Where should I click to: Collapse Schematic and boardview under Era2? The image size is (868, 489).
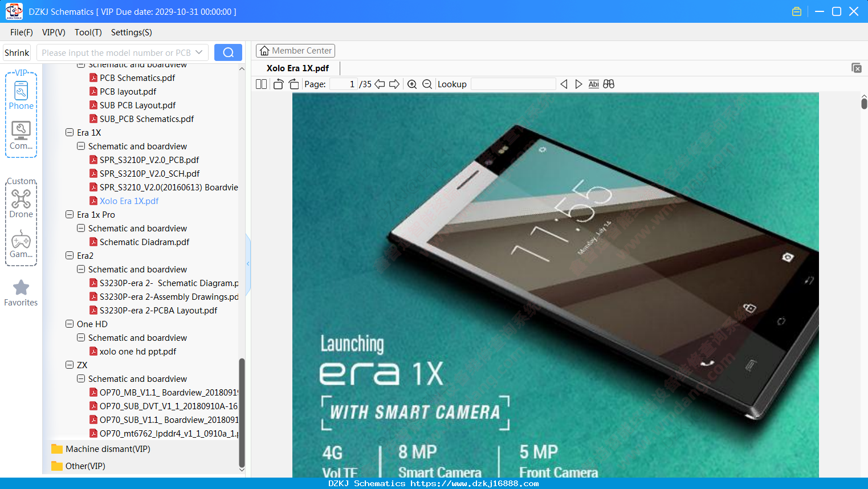click(81, 270)
